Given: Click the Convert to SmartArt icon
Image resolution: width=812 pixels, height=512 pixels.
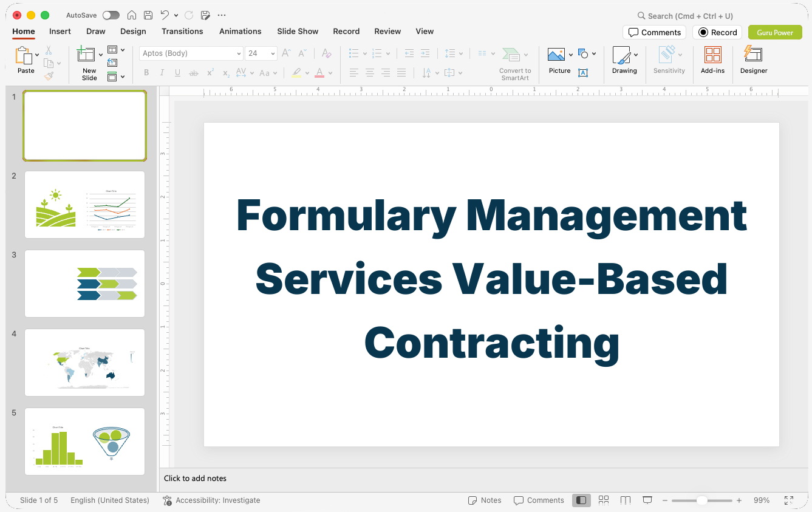Looking at the screenshot, I should (x=511, y=55).
